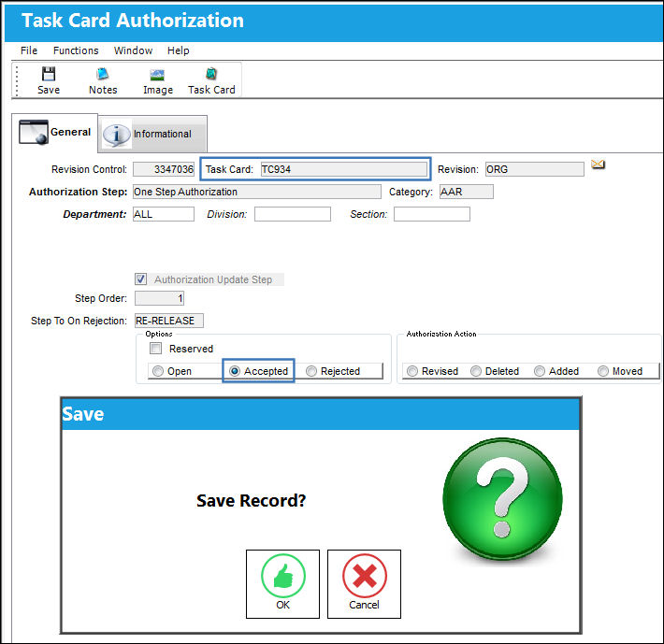664x644 pixels.
Task: Open the Image toolbar button
Action: pyautogui.click(x=157, y=80)
